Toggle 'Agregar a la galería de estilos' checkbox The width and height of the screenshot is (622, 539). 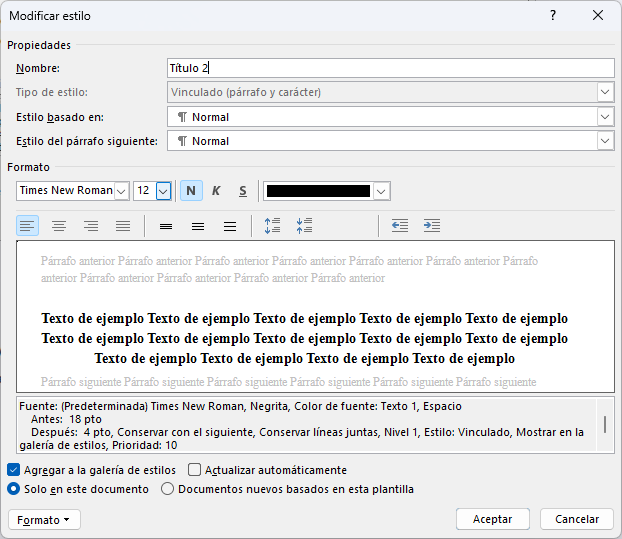(x=14, y=470)
